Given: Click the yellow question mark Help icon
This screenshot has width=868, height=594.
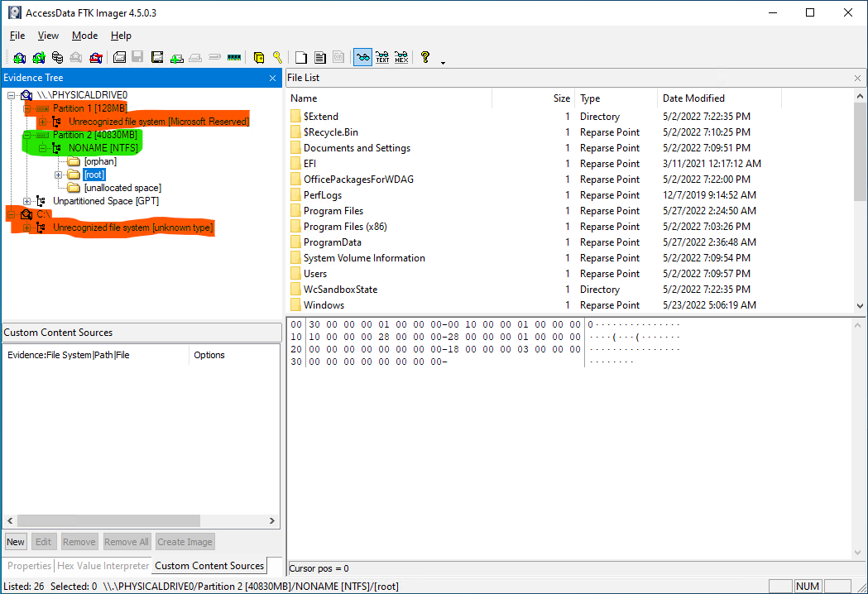Looking at the screenshot, I should tap(425, 57).
